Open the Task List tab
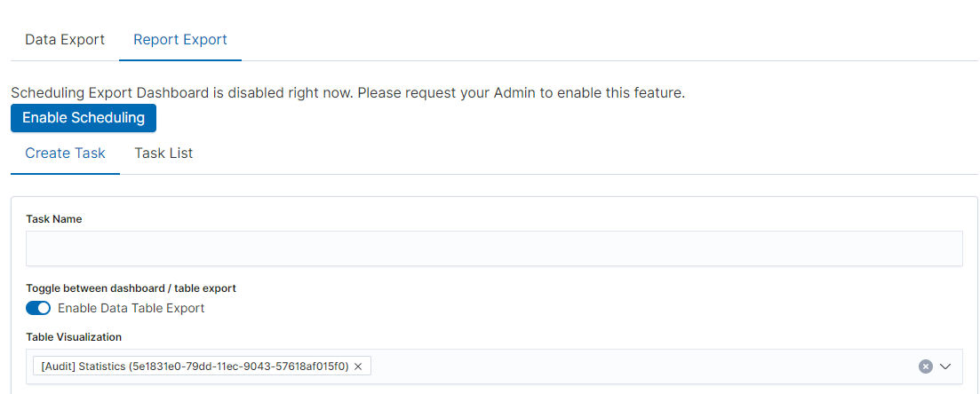 [x=163, y=153]
